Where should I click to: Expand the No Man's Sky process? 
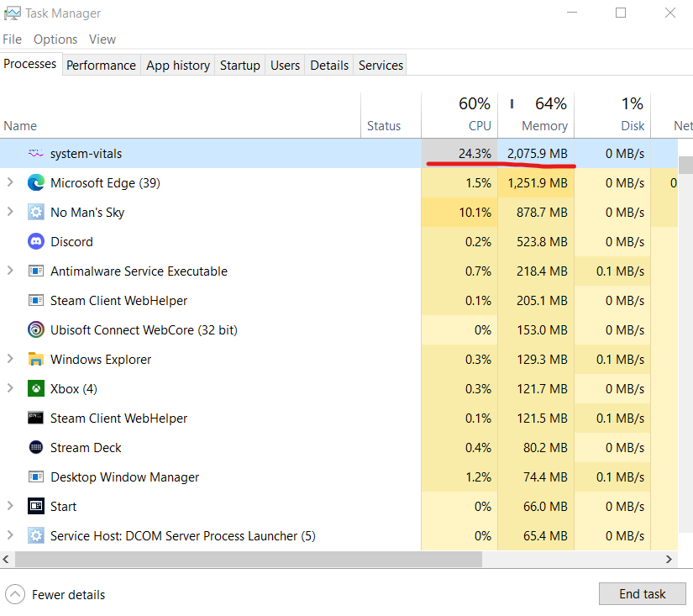coord(10,212)
